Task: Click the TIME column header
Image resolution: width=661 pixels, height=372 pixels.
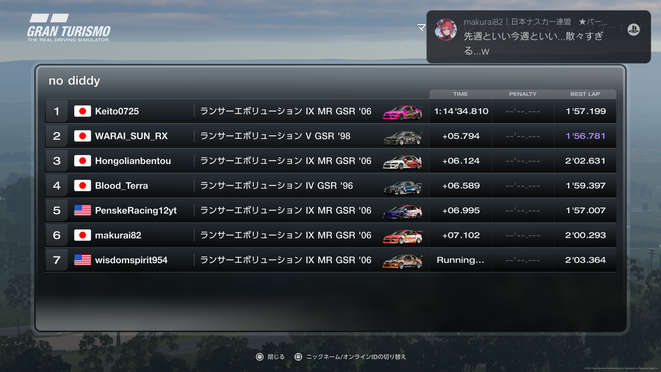Action: pyautogui.click(x=460, y=94)
